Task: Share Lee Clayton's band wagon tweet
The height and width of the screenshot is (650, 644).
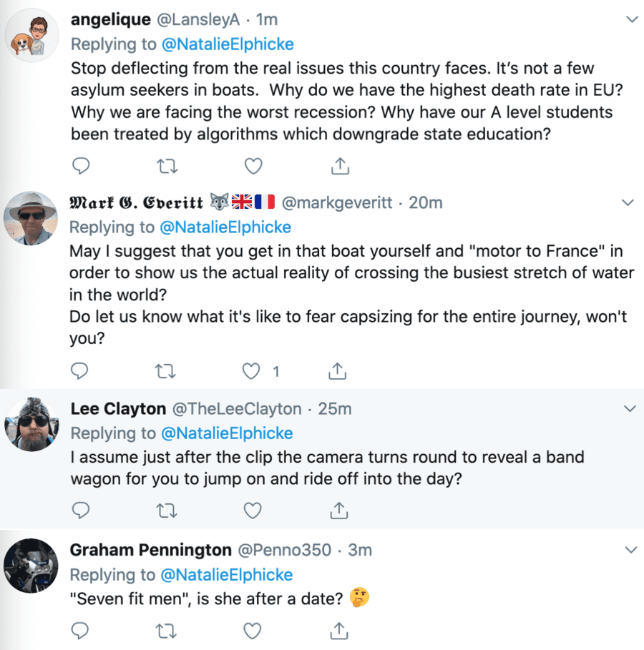Action: point(340,510)
